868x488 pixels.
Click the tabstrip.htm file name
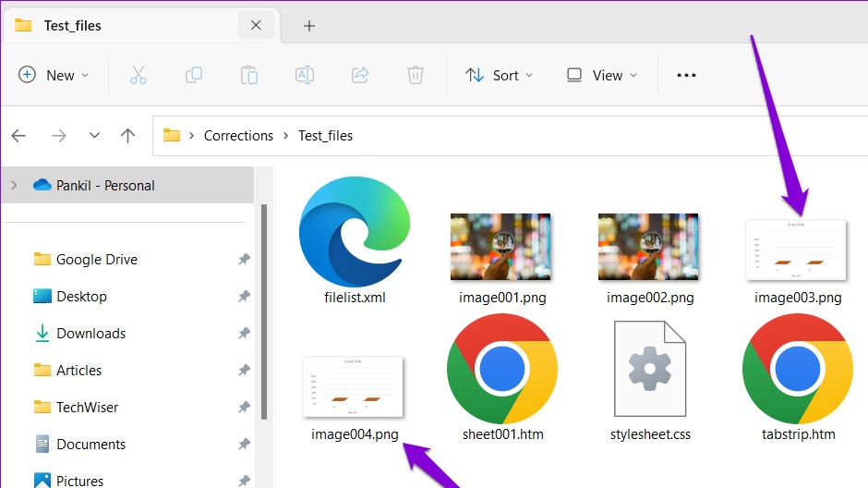click(798, 434)
